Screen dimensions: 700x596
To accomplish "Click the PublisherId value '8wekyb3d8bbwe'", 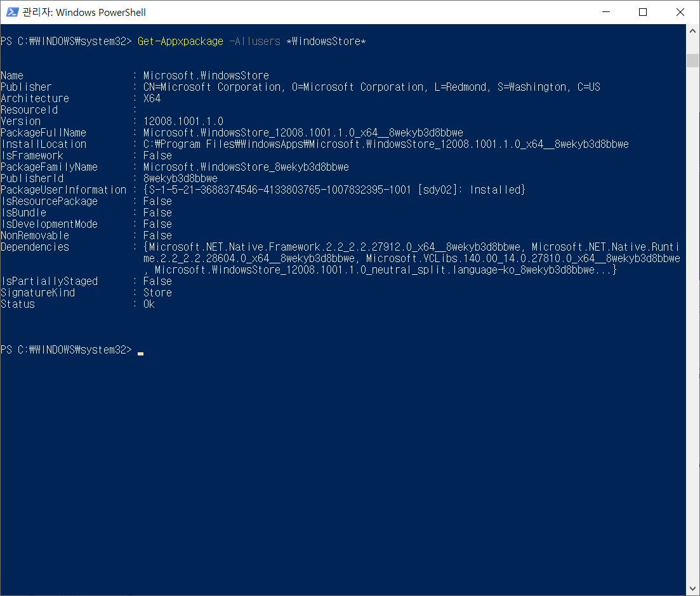I will click(180, 178).
